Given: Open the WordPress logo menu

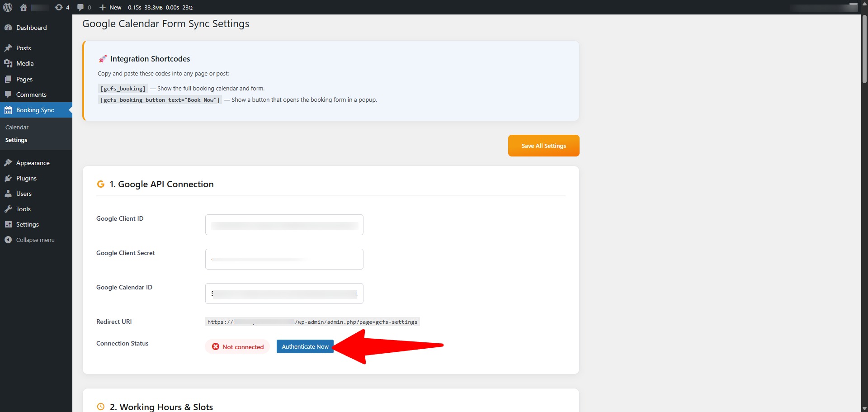Looking at the screenshot, I should click(8, 7).
